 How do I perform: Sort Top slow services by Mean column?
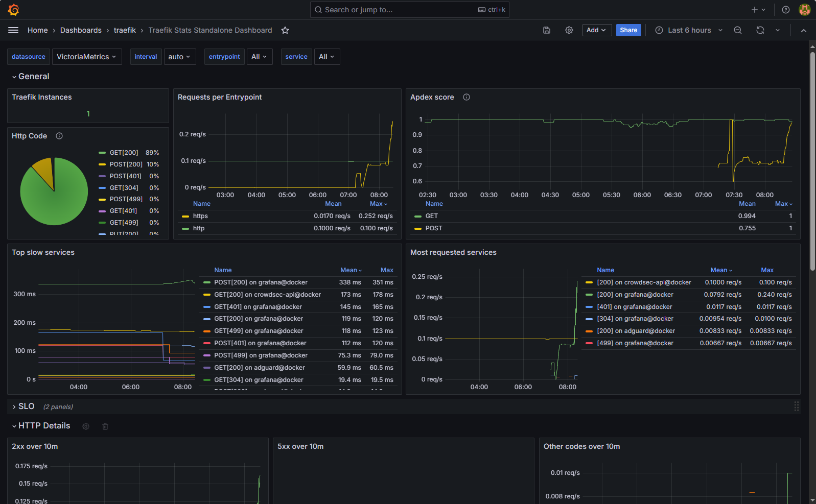(x=351, y=270)
